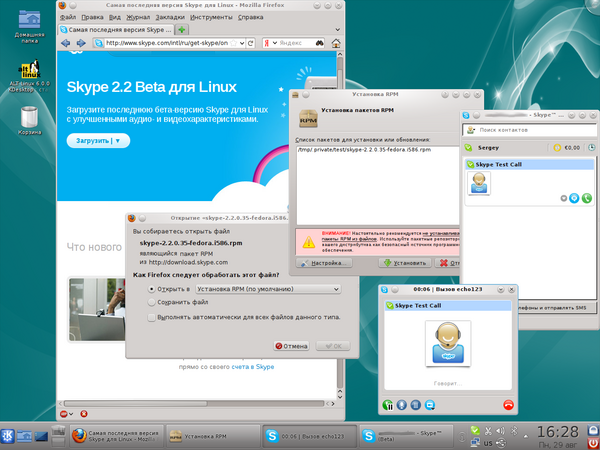Viewport: 600px width, 450px height.
Task: Expand the Установка RPM (по умолчанию) application dropdown
Action: click(268, 289)
